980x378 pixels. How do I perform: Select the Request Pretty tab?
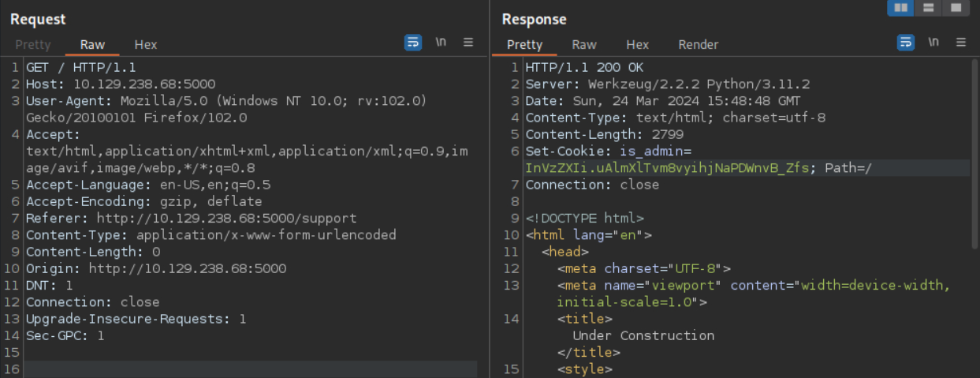32,45
